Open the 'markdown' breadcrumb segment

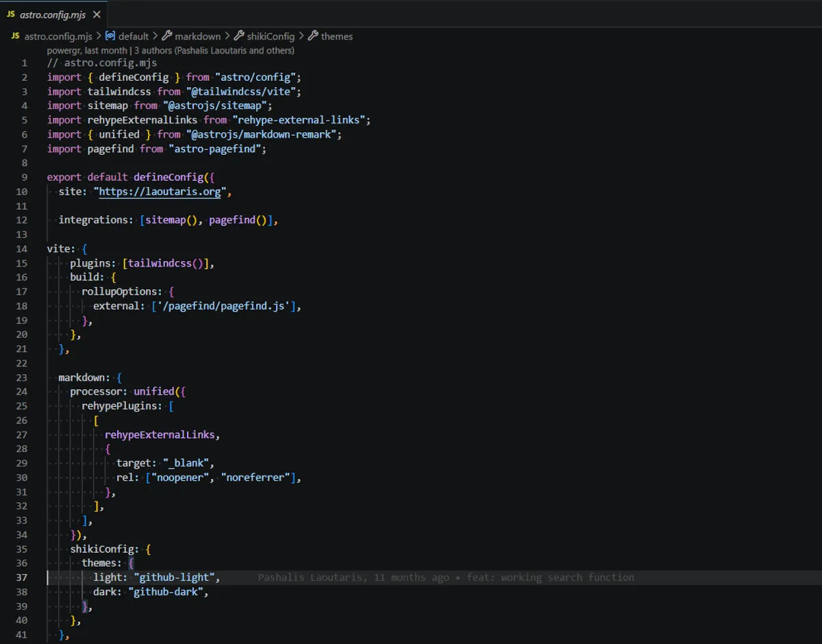point(197,36)
